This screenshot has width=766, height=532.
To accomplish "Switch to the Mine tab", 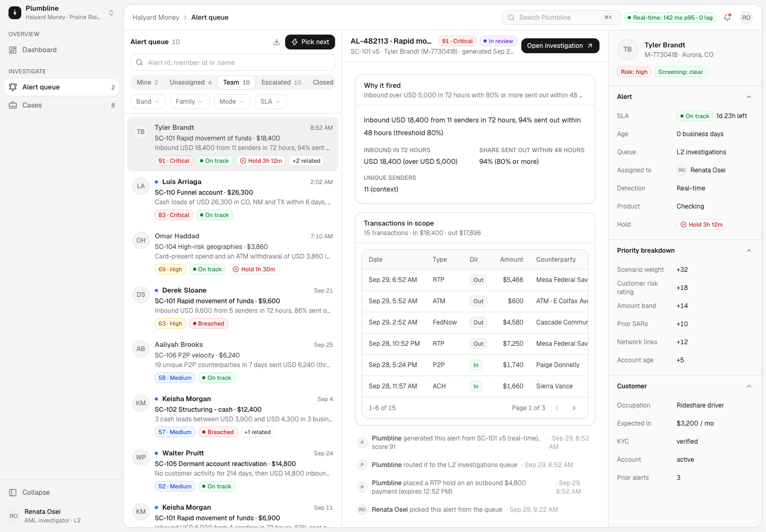I will click(x=147, y=82).
